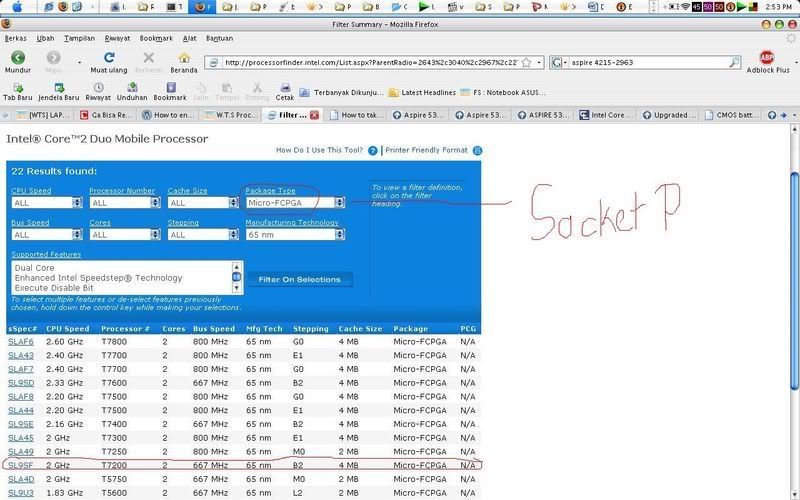Image resolution: width=800 pixels, height=500 pixels.
Task: Open the Manufacturing Technology 65 nm dropdown
Action: pyautogui.click(x=295, y=235)
